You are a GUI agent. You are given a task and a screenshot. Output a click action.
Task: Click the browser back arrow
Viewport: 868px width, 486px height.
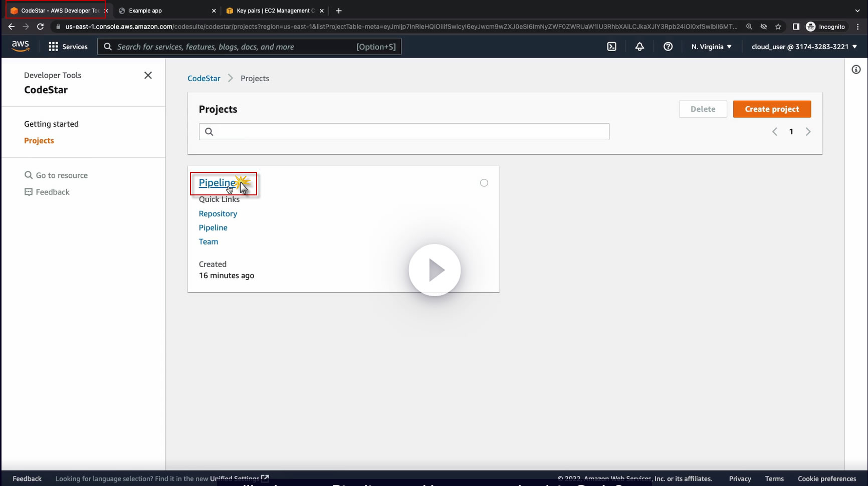click(12, 27)
